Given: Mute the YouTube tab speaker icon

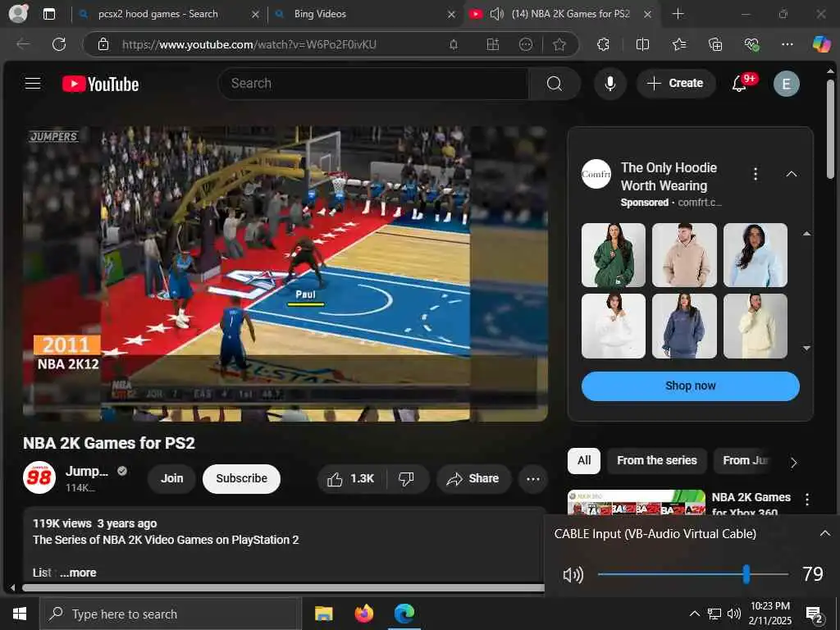Looking at the screenshot, I should (496, 14).
